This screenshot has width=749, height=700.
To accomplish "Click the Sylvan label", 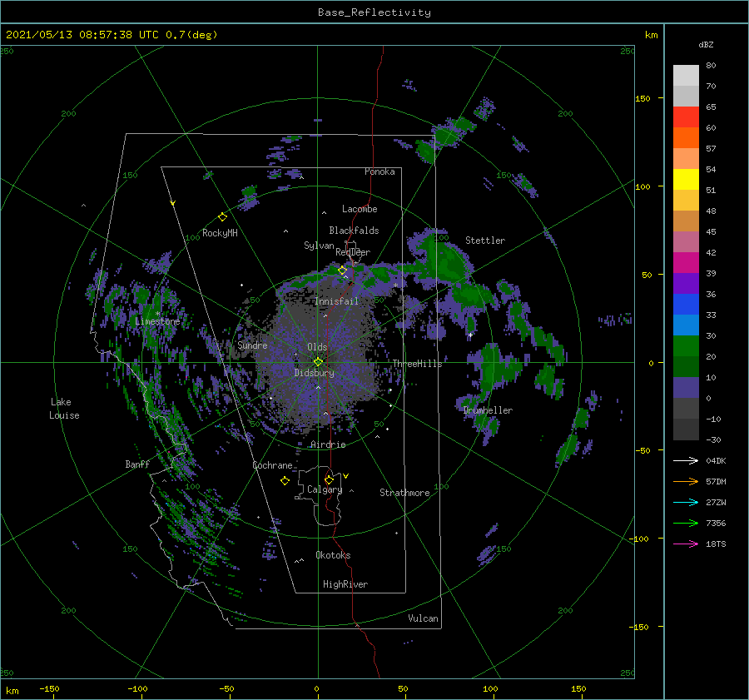I will coord(319,246).
